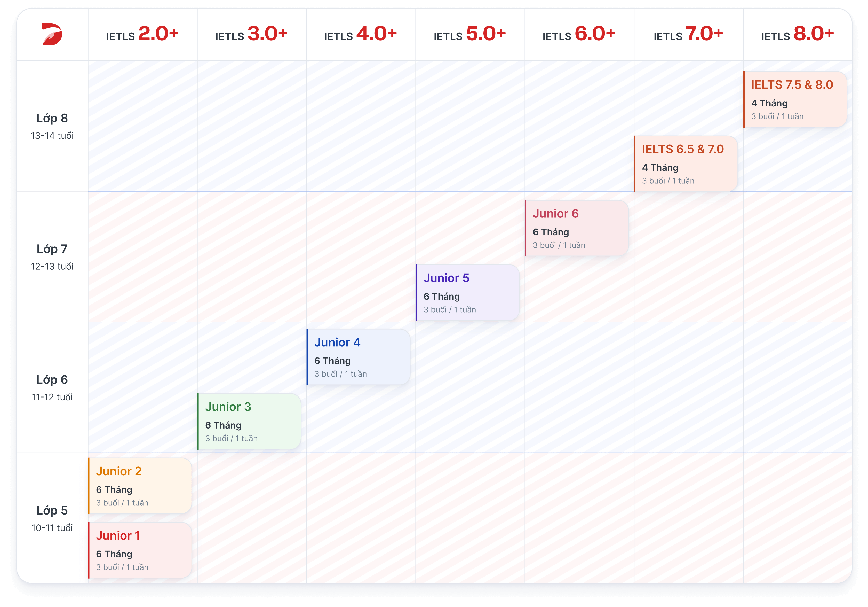Click 3 buổi / 1 tuần in IELTS 6.5 & 7.0 card

tap(668, 181)
